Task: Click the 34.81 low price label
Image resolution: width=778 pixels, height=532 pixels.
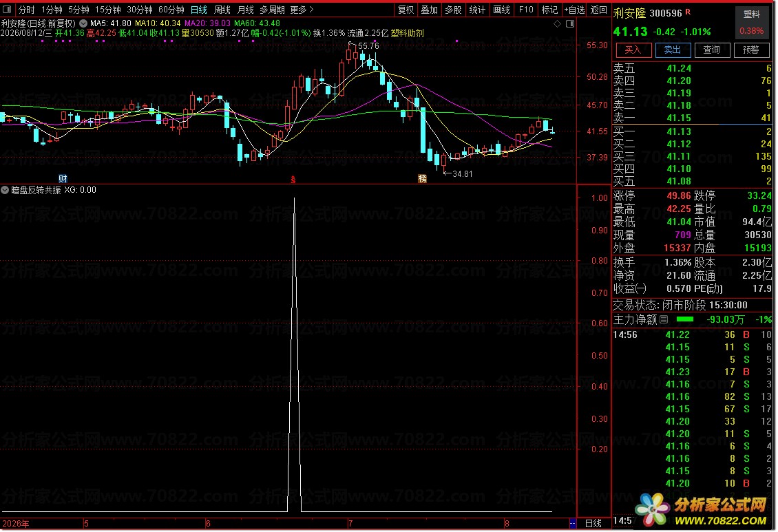Action: [x=463, y=174]
